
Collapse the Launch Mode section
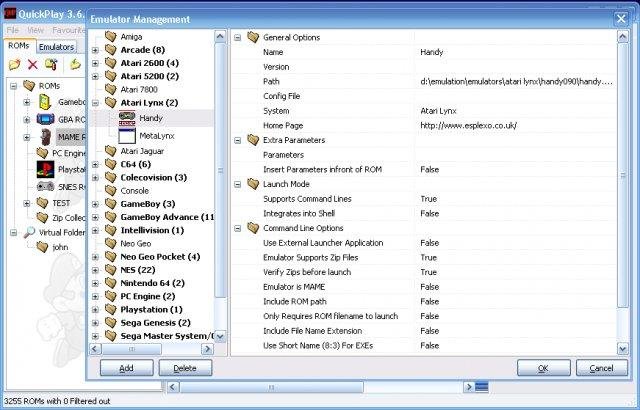[x=238, y=184]
